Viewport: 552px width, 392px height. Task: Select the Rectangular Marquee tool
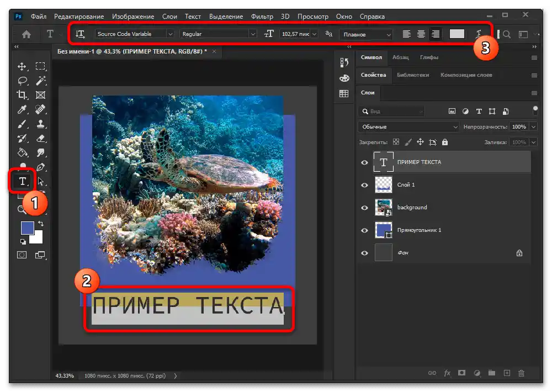[40, 67]
